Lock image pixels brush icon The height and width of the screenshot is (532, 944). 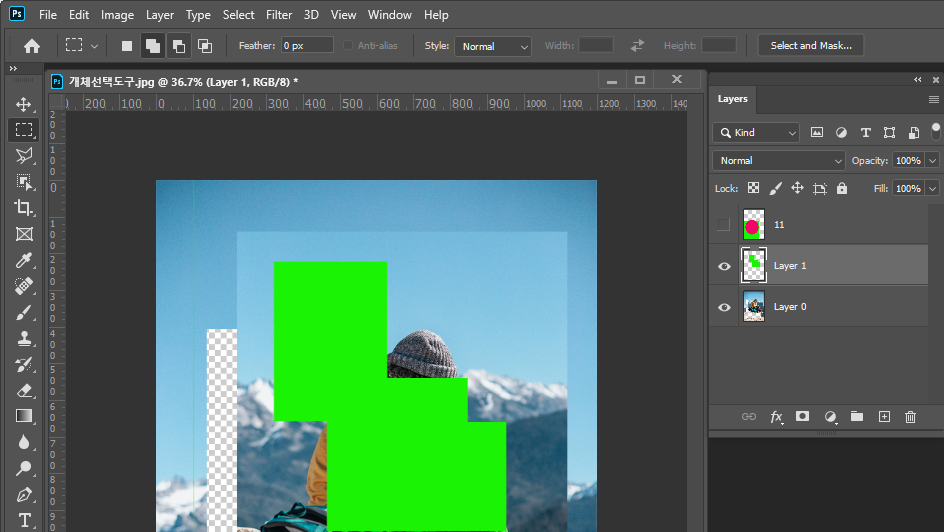click(x=775, y=188)
